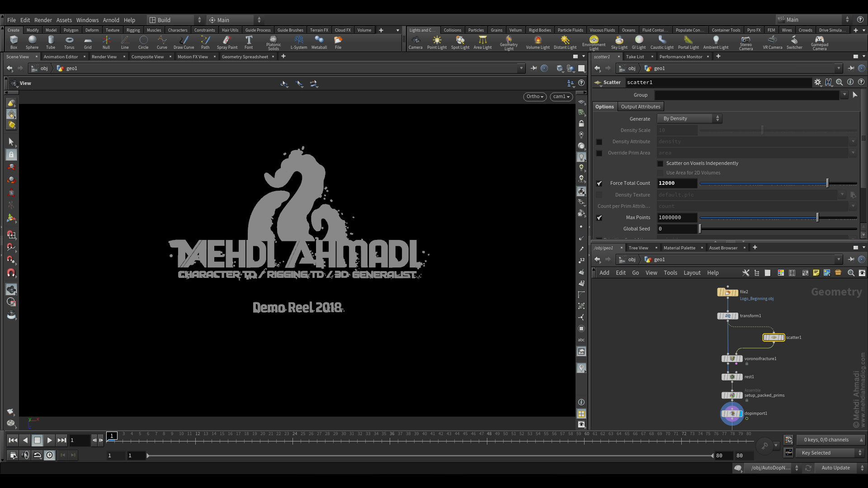
Task: Select the Null shelf tool
Action: tap(106, 42)
